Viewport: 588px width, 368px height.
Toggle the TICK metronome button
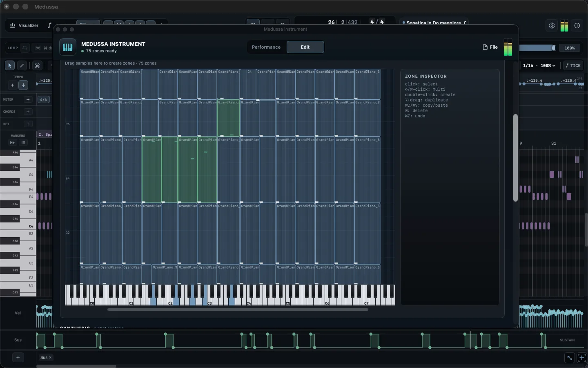573,65
